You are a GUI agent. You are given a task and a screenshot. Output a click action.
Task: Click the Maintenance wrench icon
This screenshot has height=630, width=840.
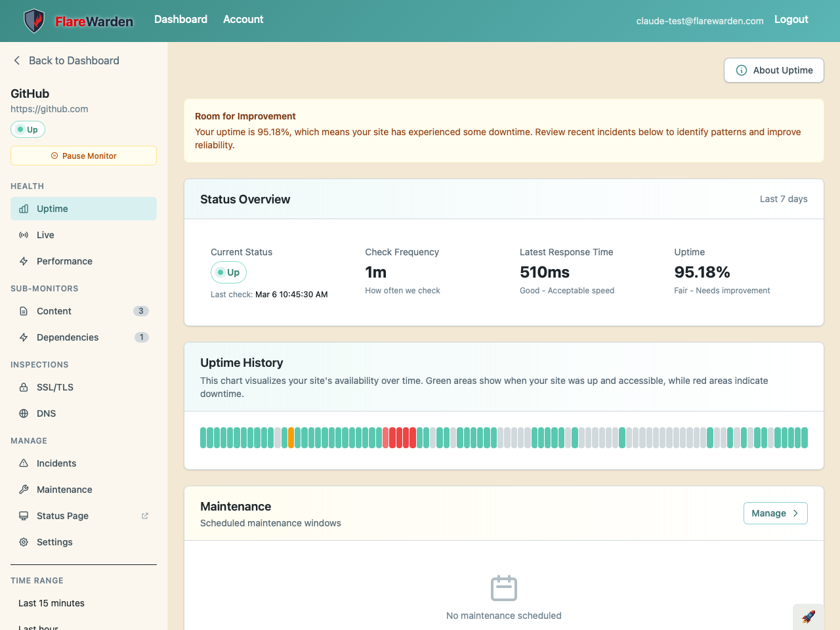[x=24, y=490]
